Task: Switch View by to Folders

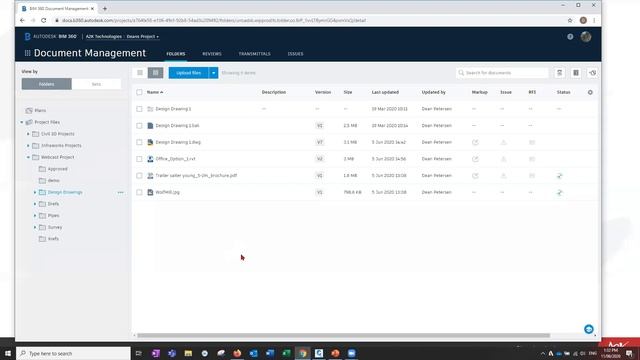Action: point(47,84)
